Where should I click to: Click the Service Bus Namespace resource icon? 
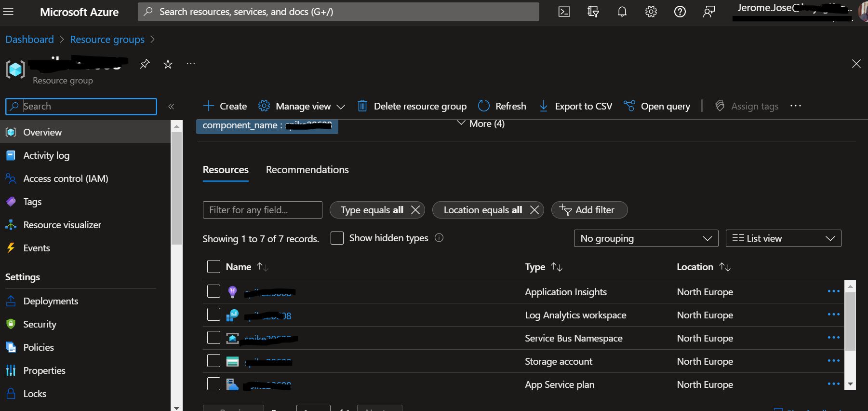click(x=232, y=338)
